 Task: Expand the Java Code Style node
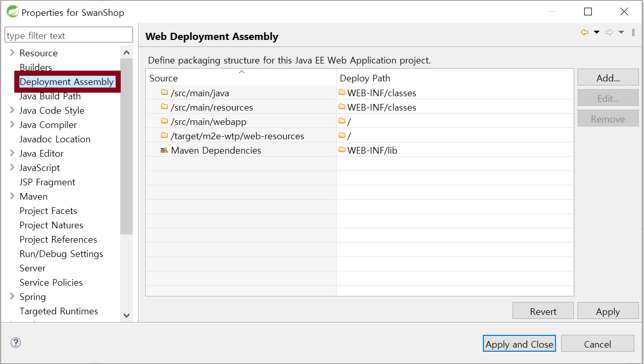tap(12, 110)
